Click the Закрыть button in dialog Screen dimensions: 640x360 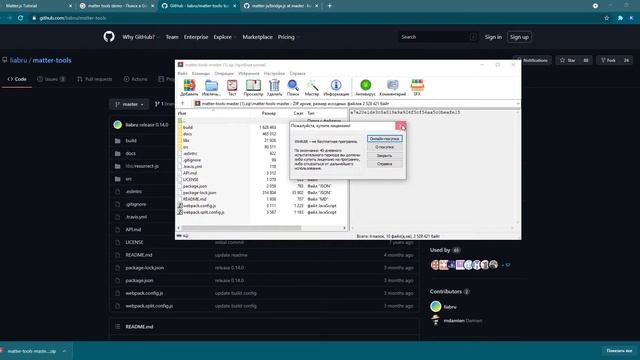pyautogui.click(x=384, y=156)
